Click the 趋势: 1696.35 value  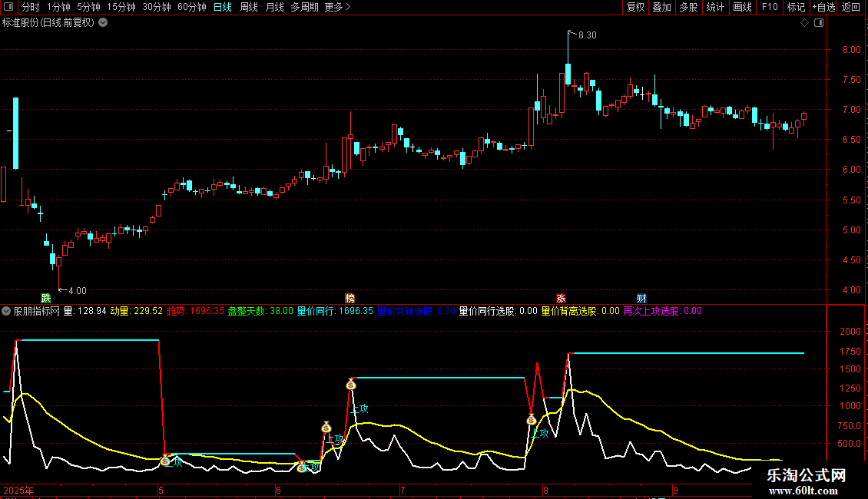[195, 312]
